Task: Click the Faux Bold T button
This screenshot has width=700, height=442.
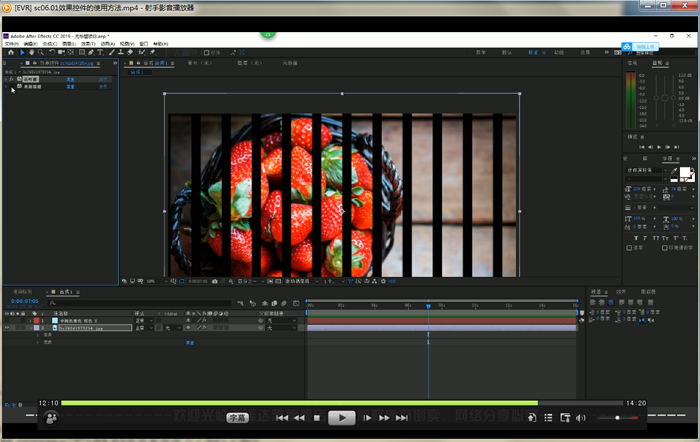Action: [636, 238]
